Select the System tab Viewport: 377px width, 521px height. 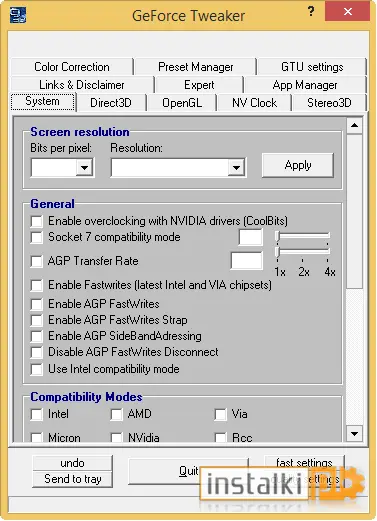43,101
